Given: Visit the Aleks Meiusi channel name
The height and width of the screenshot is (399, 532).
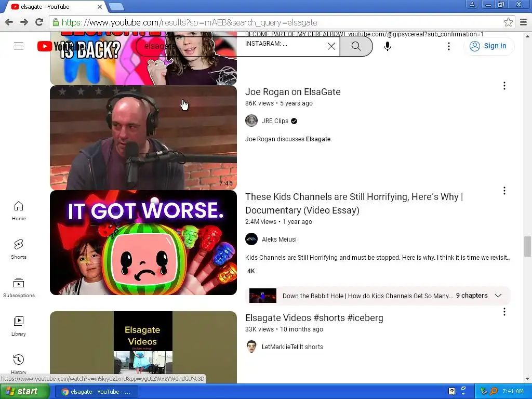Looking at the screenshot, I should pos(279,239).
